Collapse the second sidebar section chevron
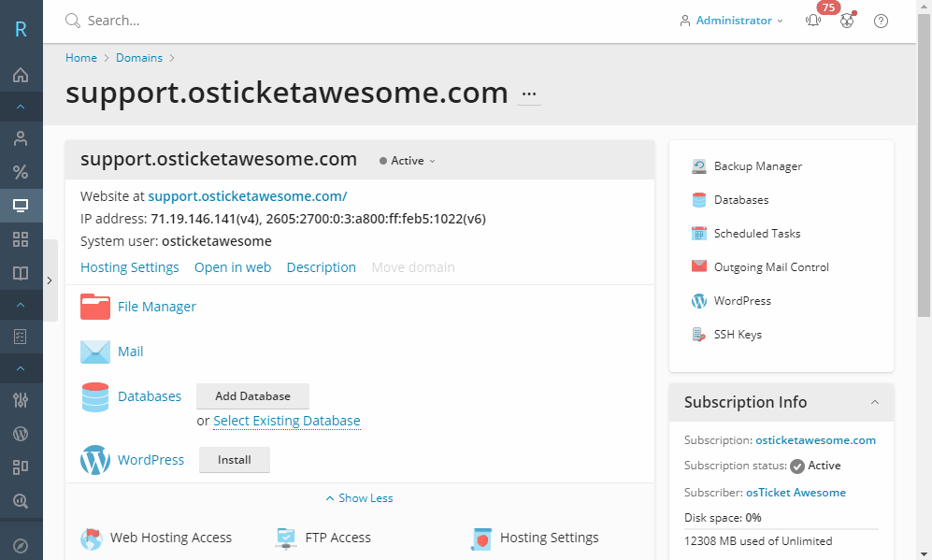 21,305
